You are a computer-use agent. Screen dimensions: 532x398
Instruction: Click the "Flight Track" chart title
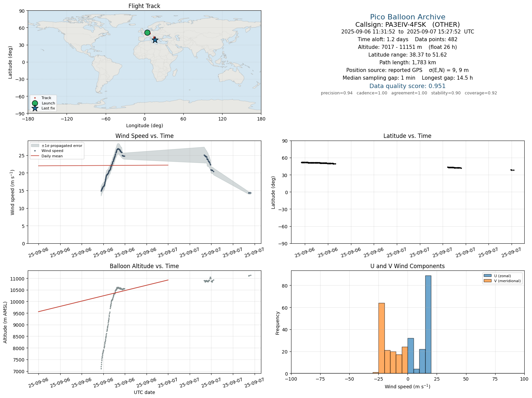point(144,6)
